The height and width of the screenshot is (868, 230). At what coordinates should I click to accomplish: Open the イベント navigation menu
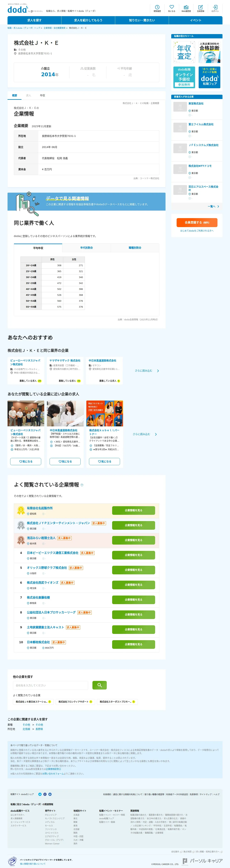[196, 20]
